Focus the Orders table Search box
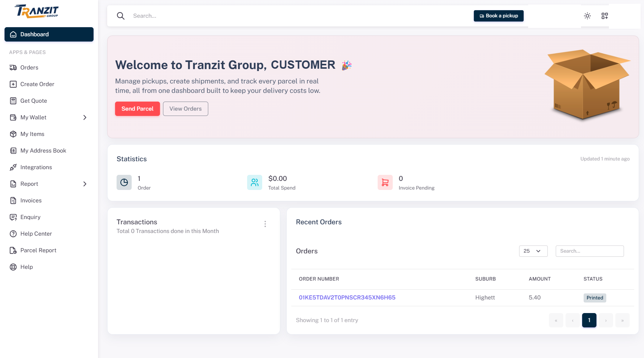Viewport: 644px width, 358px height. coord(590,251)
